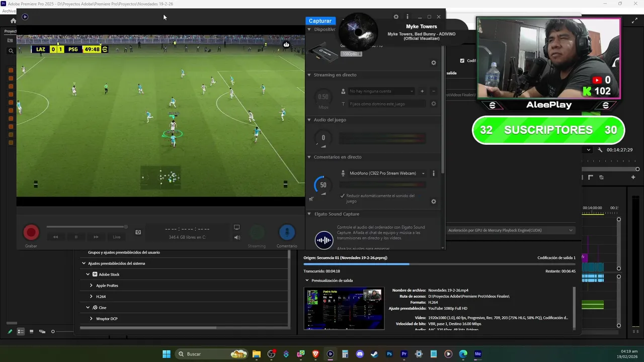Screen dimensions: 644x362
Task: Collapse the Elgato Sound Capture section
Action: 309,214
